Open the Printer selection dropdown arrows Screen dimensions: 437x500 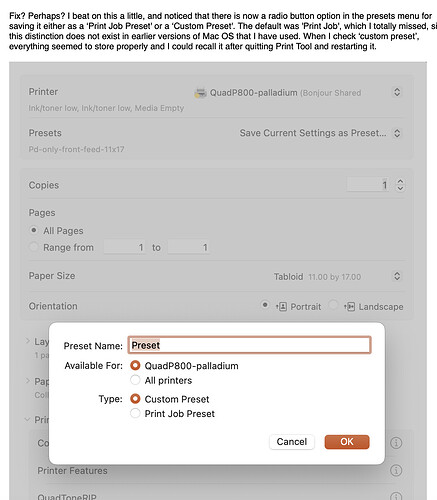click(397, 92)
